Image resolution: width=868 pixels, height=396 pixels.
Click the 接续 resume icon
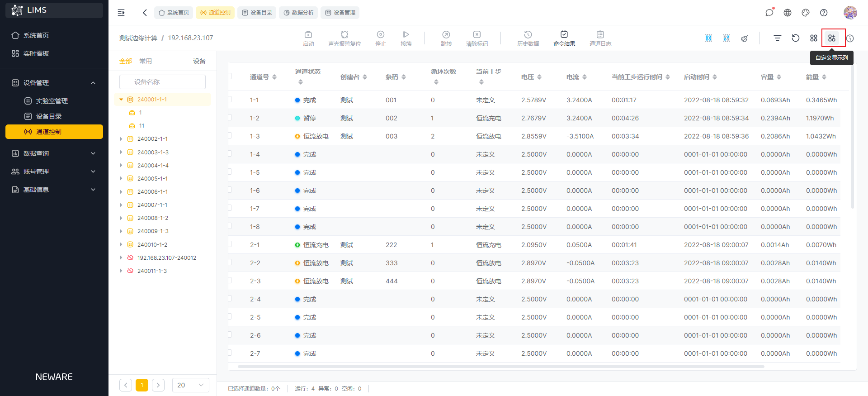point(406,34)
